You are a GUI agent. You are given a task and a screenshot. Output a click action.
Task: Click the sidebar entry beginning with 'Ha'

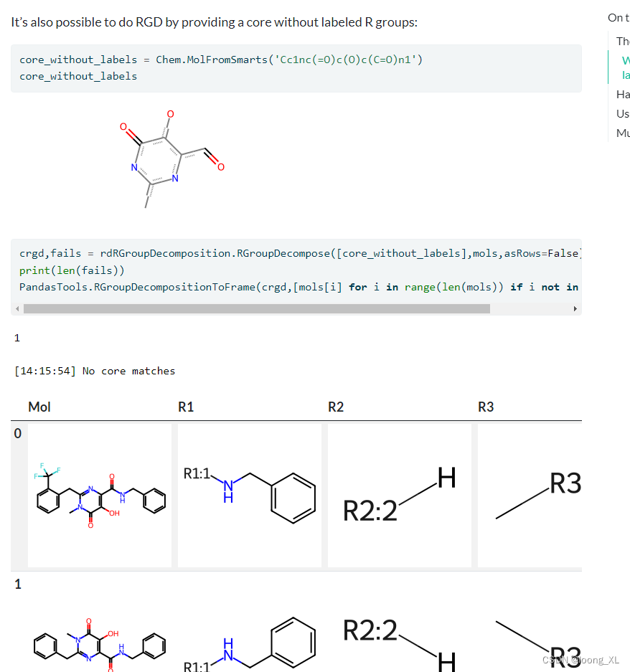pos(622,94)
